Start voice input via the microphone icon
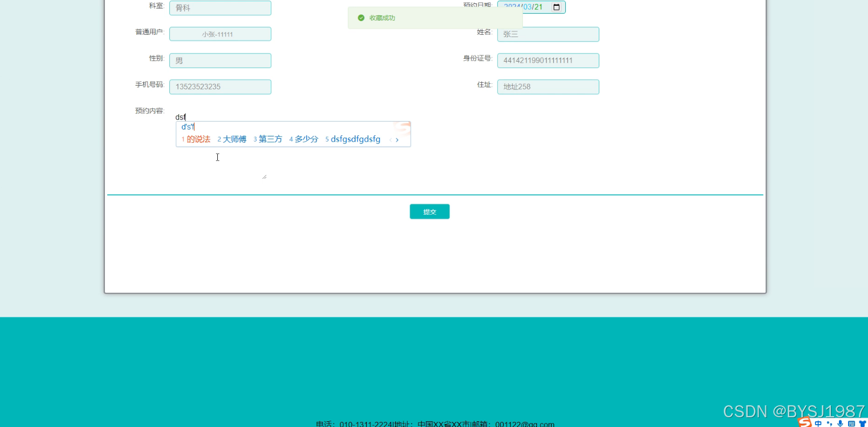 [x=840, y=424]
